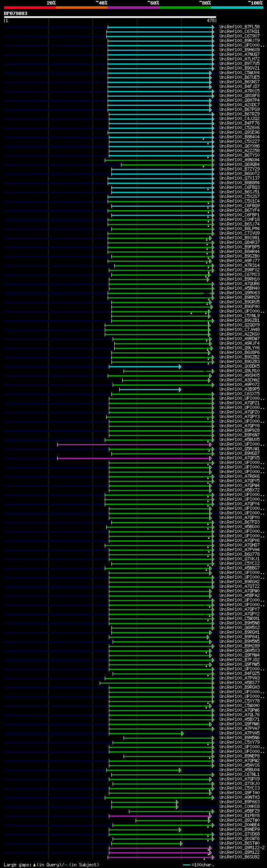Click the purple ~60% legend segment
Screen dimensions: 267x868
click(133, 8)
